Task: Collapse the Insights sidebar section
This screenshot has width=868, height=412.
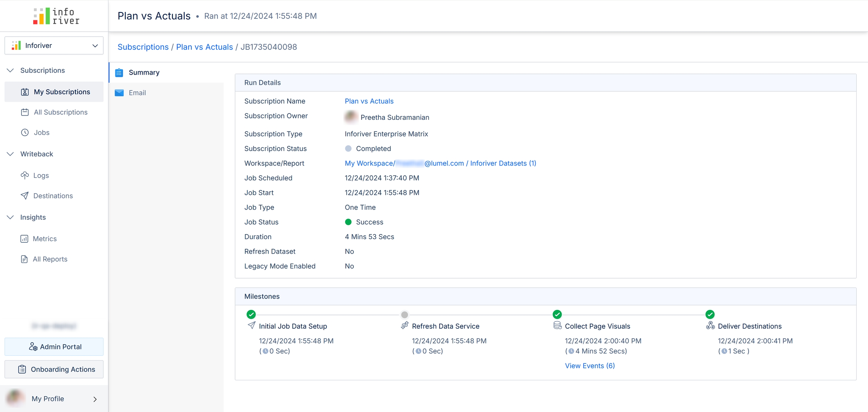Action: (x=11, y=217)
